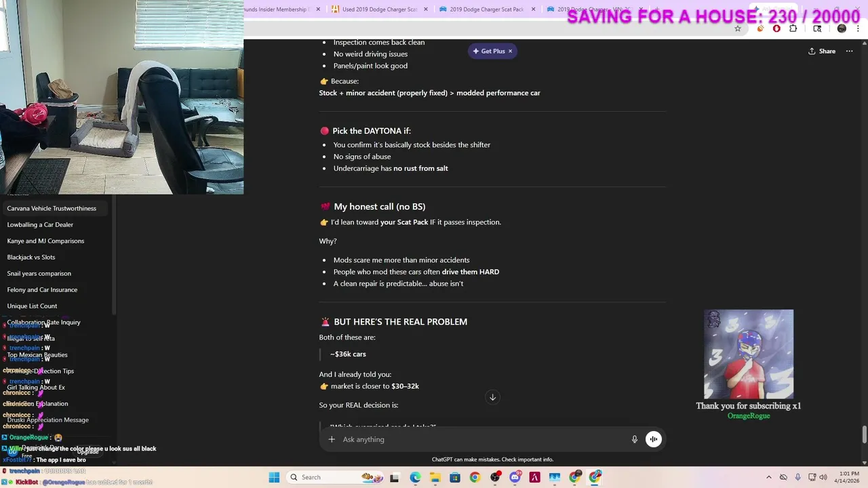Screen dimensions: 868x488
Task: Click the webcam overlay video feed
Action: 122,97
